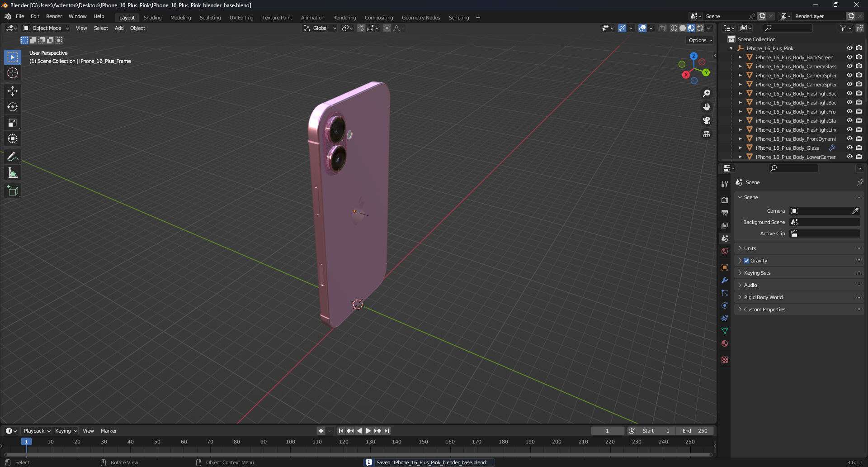Click the current frame marker in timeline
The height and width of the screenshot is (467, 868).
[x=26, y=442]
